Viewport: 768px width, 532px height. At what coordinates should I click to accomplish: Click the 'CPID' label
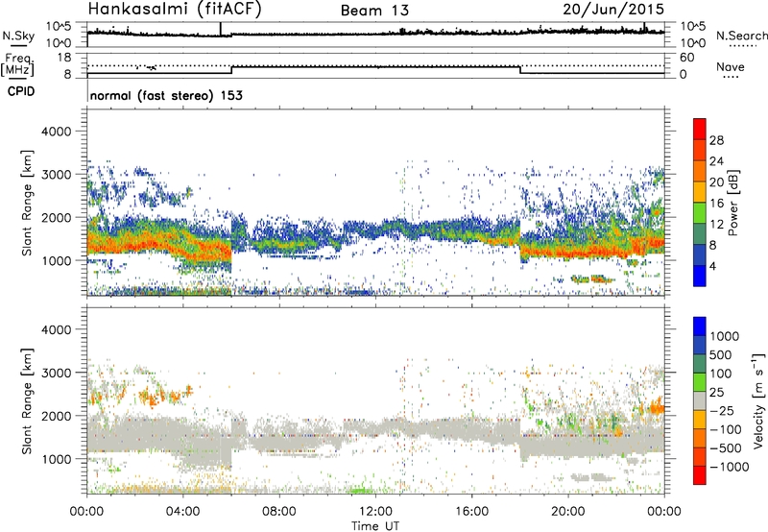pos(21,91)
